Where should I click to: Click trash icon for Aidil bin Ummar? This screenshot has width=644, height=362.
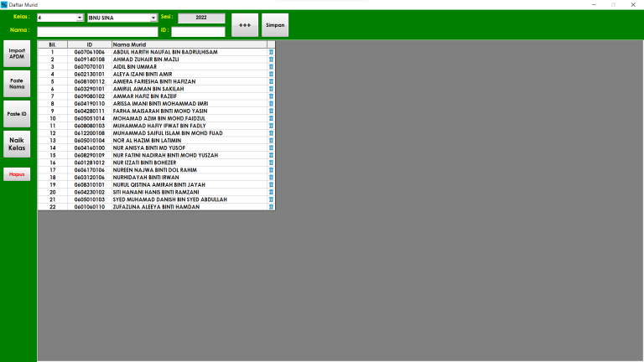tap(271, 66)
